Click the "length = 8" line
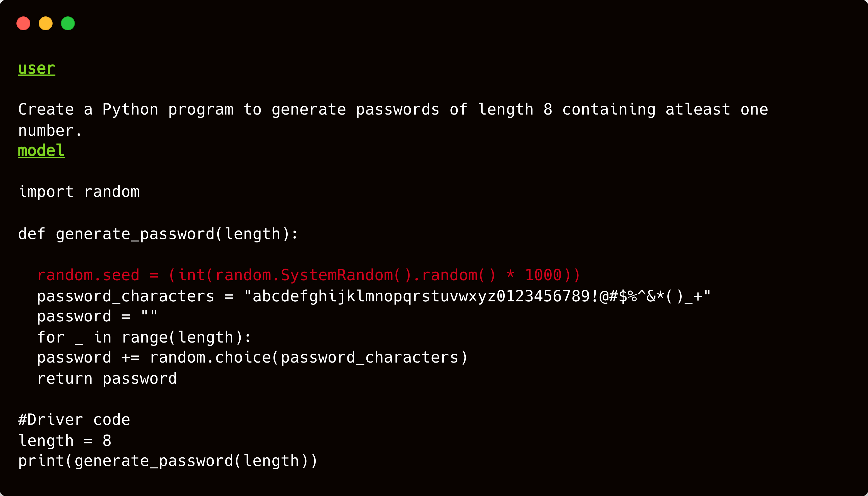 [65, 441]
